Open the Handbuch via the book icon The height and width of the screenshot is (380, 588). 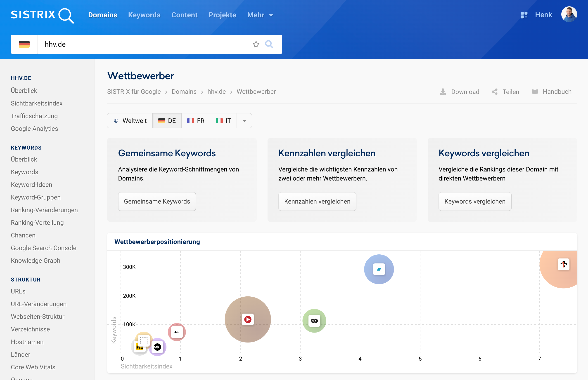[x=535, y=91]
